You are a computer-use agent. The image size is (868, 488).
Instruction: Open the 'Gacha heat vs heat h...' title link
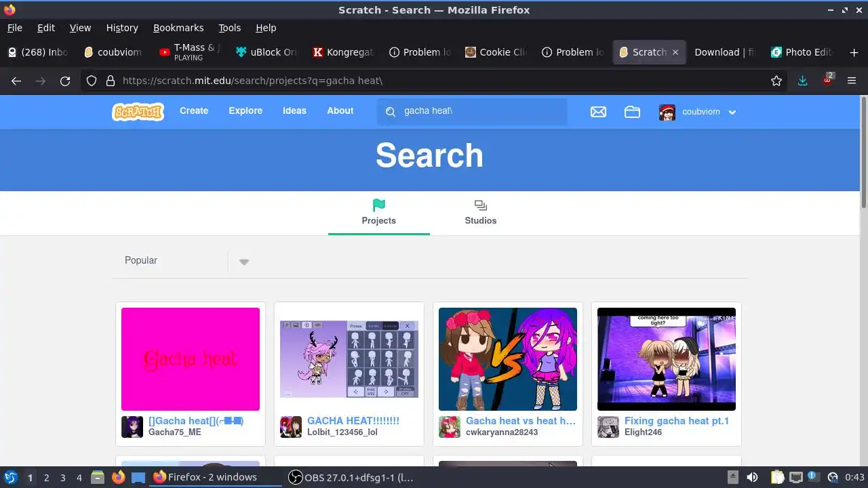(x=521, y=421)
